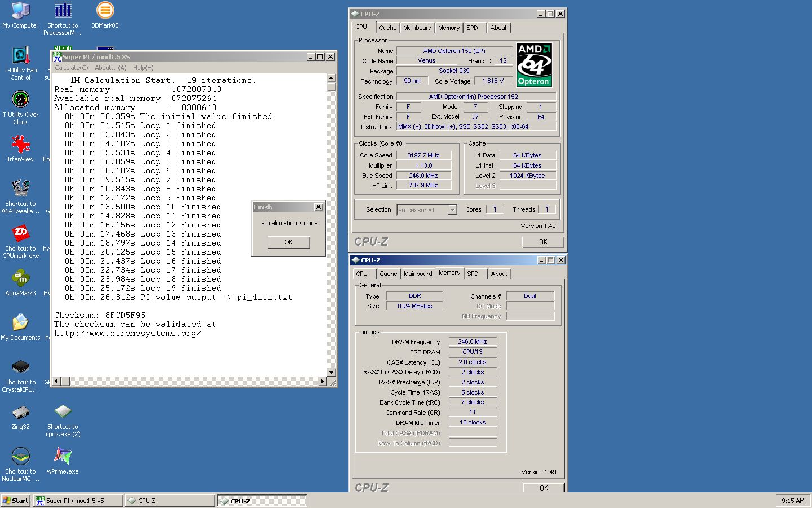
Task: Open the T-Utility Fan Control icon
Action: (x=20, y=63)
